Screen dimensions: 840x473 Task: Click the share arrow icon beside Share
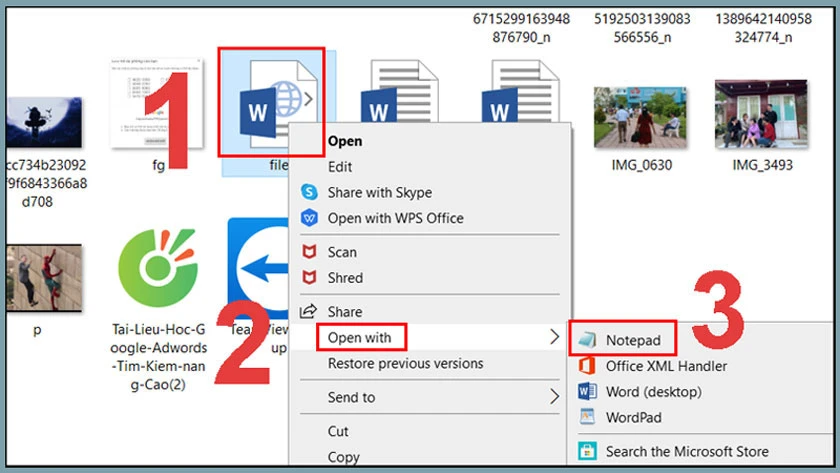pyautogui.click(x=309, y=311)
